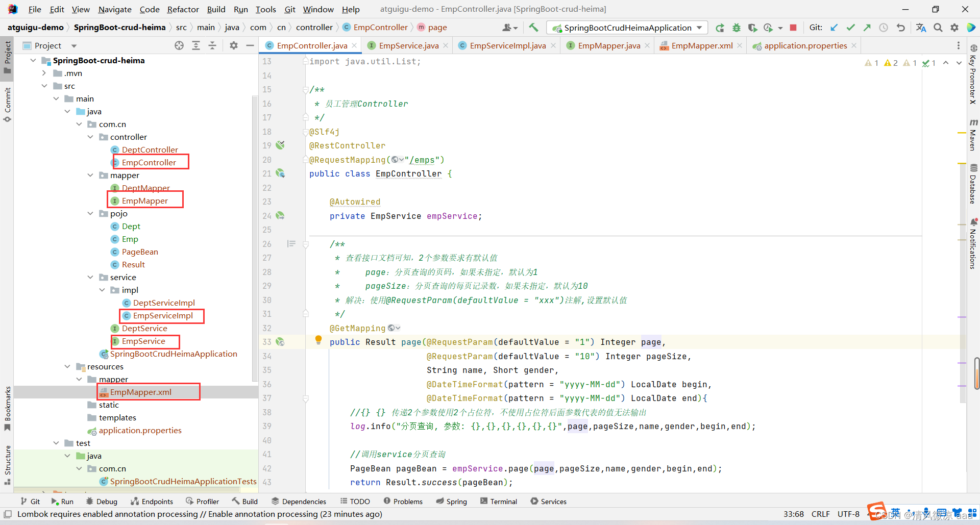Open Project panel options gear icon
This screenshot has width=980, height=525.
coord(234,45)
